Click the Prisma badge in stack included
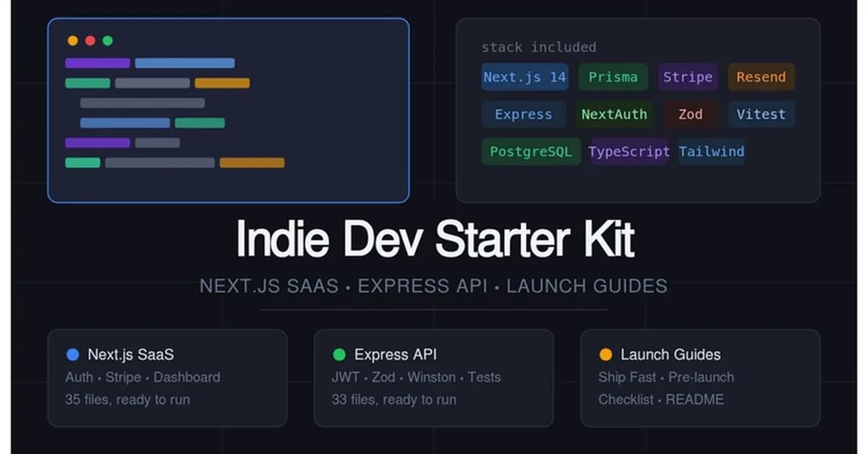 point(613,77)
